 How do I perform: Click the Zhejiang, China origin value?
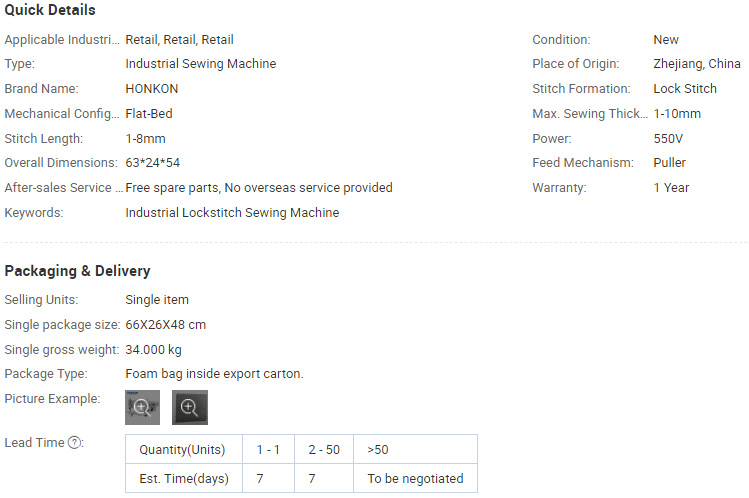[x=697, y=64]
